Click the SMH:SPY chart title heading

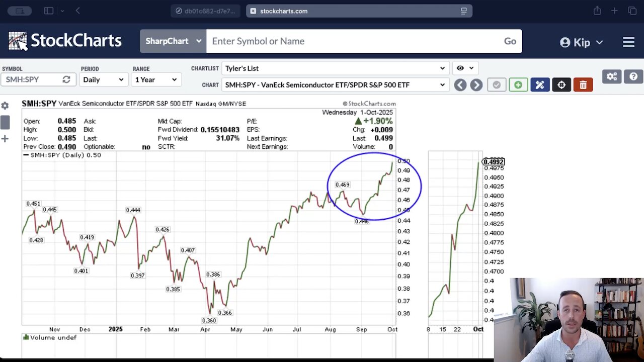pos(39,104)
